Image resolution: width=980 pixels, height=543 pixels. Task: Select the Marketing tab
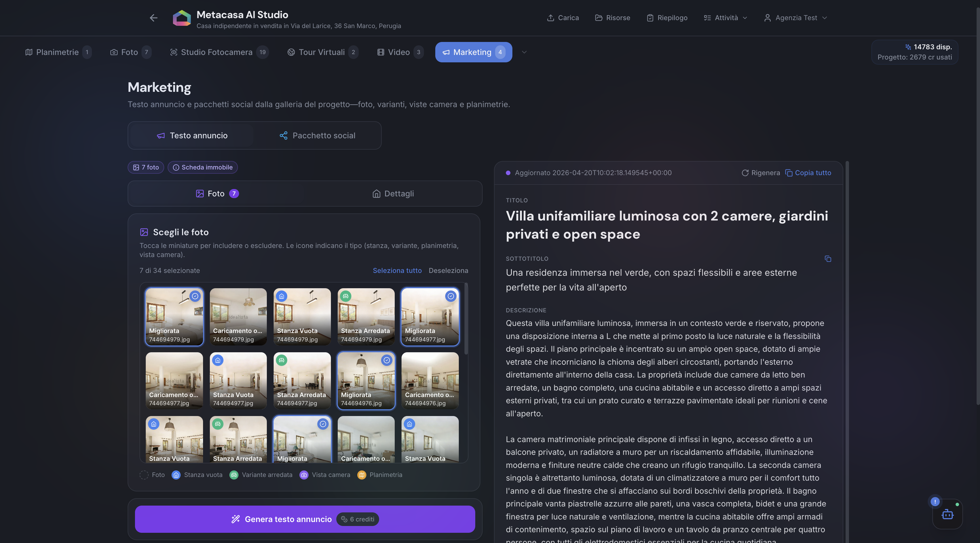click(474, 52)
